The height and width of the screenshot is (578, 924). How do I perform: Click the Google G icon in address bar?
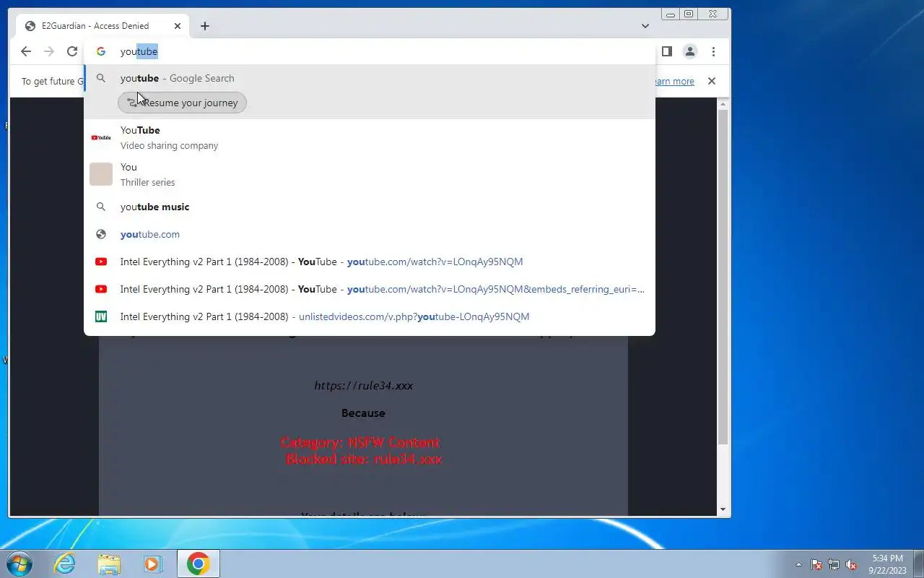click(x=101, y=51)
